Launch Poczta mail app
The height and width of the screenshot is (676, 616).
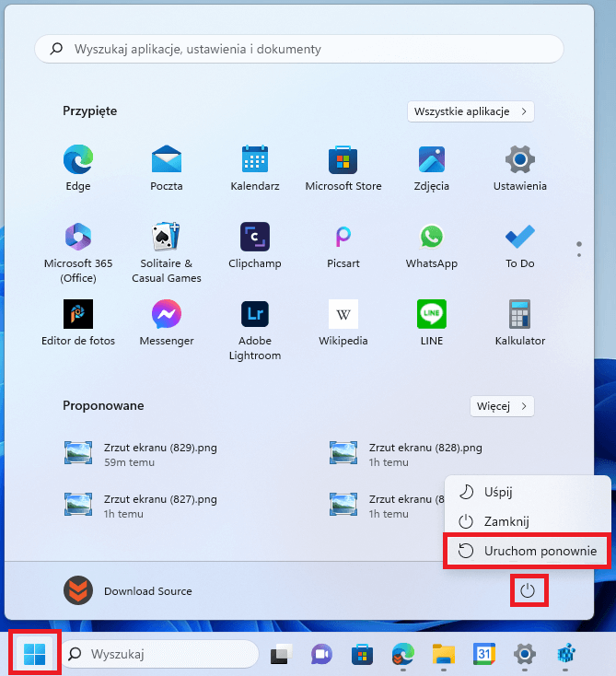click(x=167, y=169)
